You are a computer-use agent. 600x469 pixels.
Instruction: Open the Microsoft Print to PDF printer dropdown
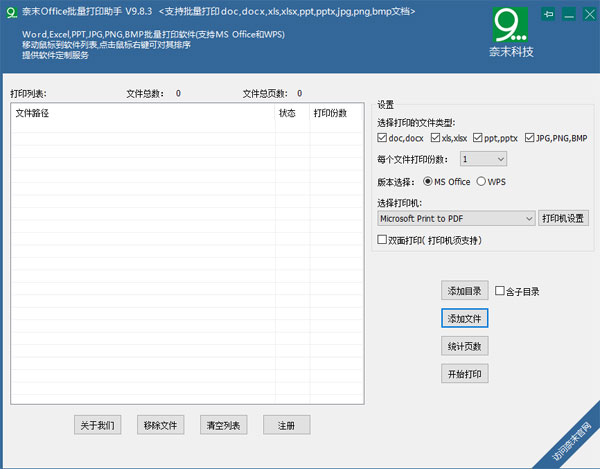pos(456,218)
